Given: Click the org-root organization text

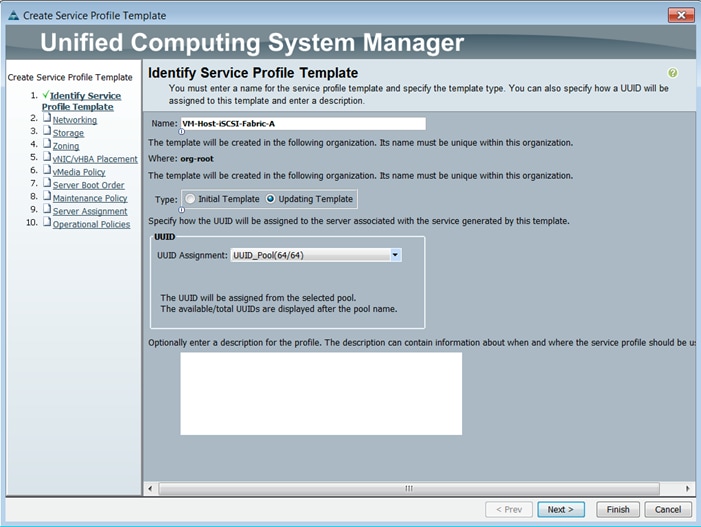Looking at the screenshot, I should coord(197,159).
